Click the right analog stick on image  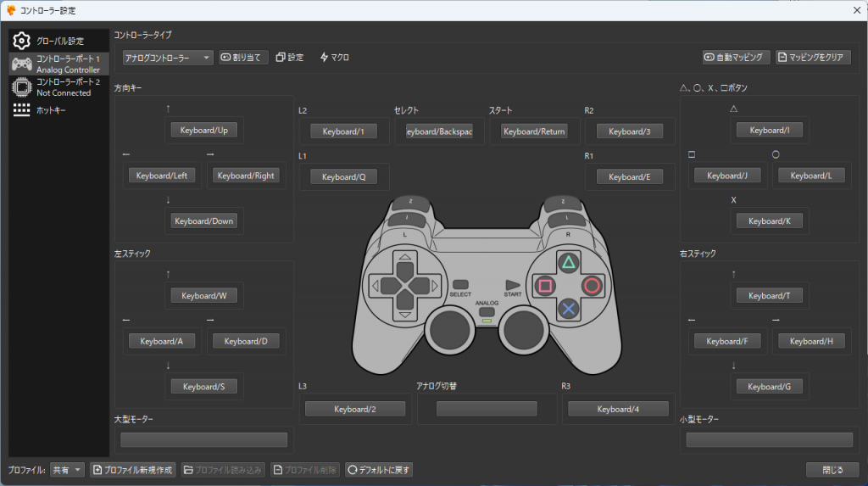[x=524, y=330]
